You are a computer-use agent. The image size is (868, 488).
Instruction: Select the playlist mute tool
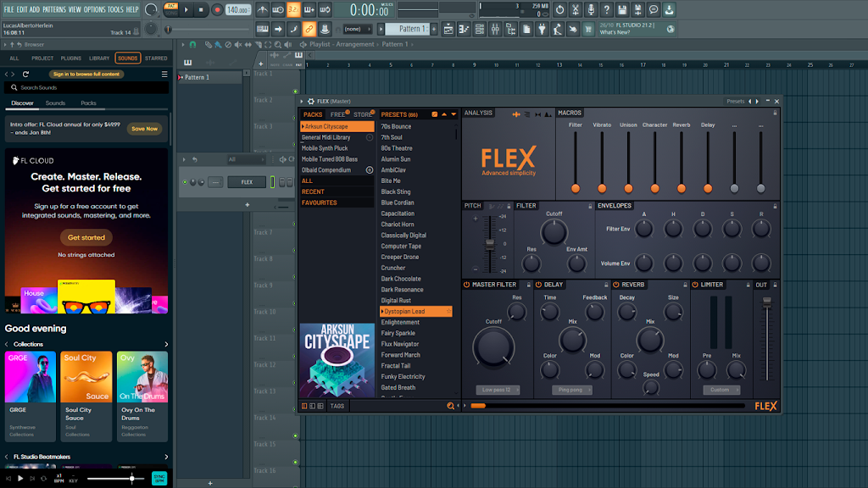(x=238, y=44)
